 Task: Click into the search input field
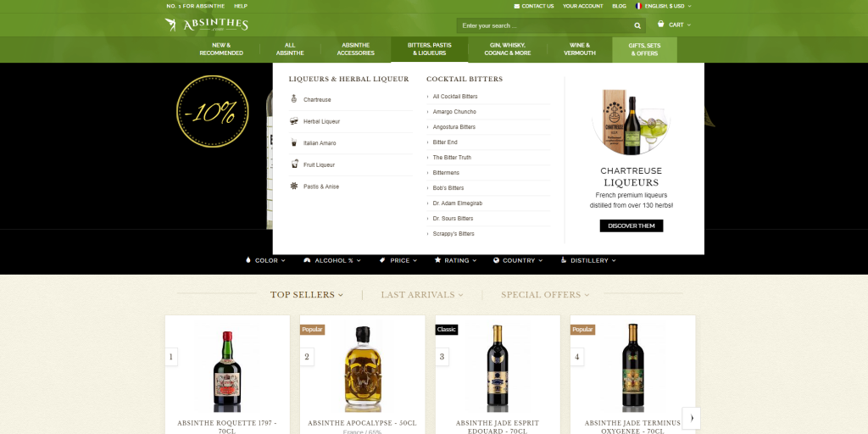point(543,25)
